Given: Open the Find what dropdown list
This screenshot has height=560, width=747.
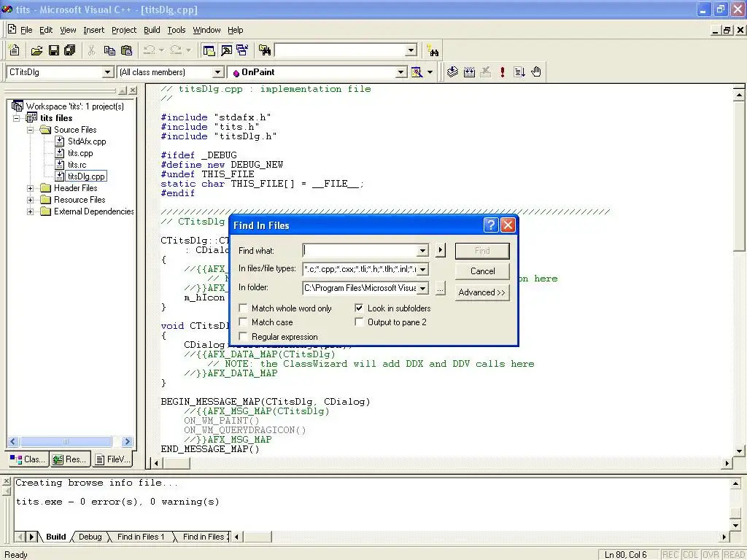Looking at the screenshot, I should pyautogui.click(x=422, y=251).
